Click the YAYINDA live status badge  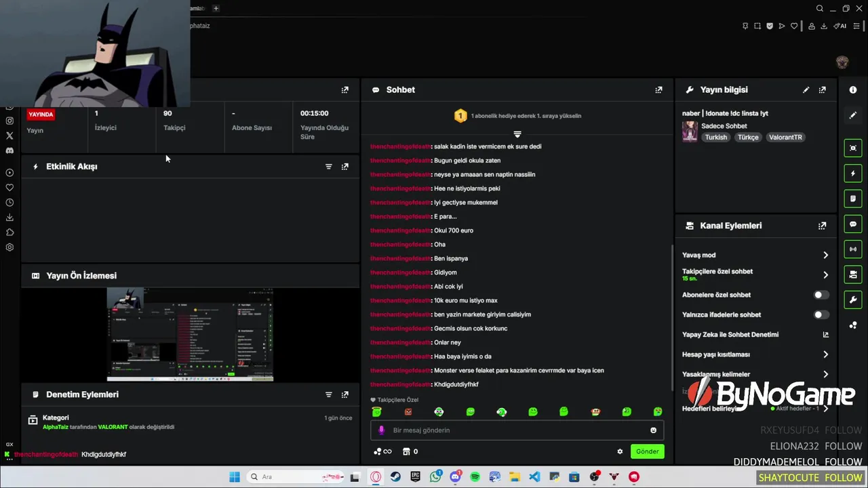[x=41, y=115]
